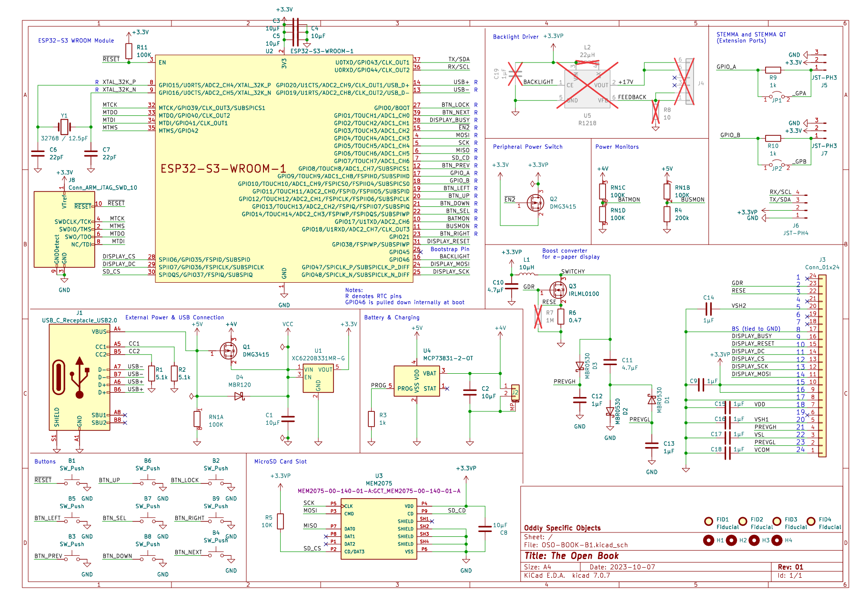This screenshot has height=603, width=868.
Task: Click the 'Oddly Specific Objects' text
Action: point(562,528)
